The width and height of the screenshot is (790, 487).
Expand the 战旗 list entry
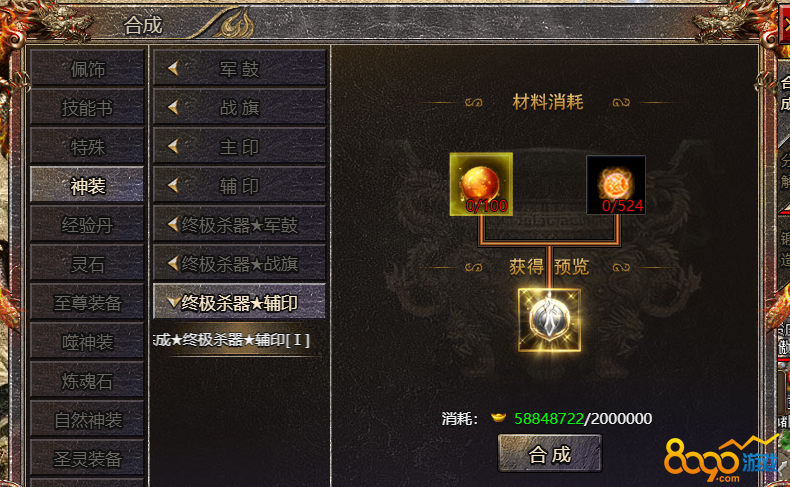[239, 107]
